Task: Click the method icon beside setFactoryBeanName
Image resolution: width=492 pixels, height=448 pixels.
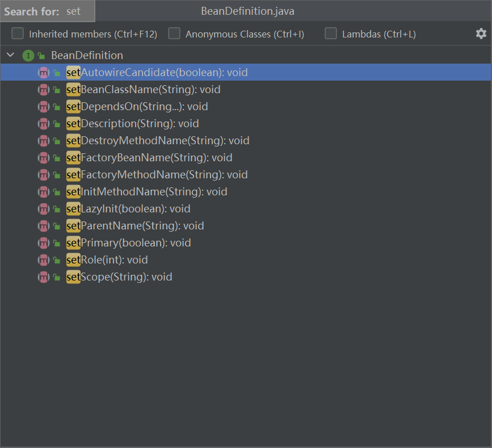Action: [x=44, y=158]
